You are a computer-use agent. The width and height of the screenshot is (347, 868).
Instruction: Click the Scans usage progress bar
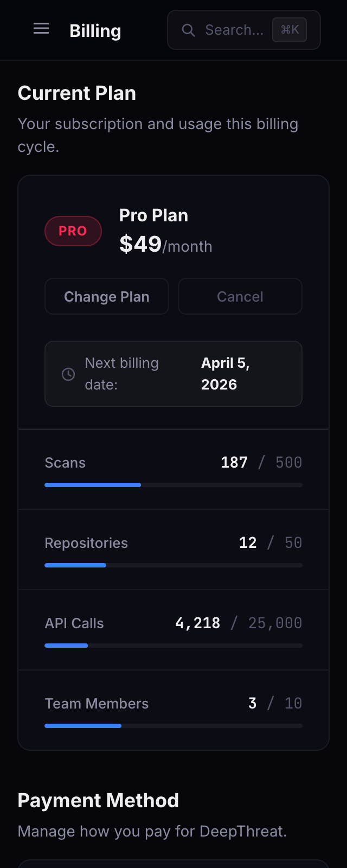pos(173,485)
